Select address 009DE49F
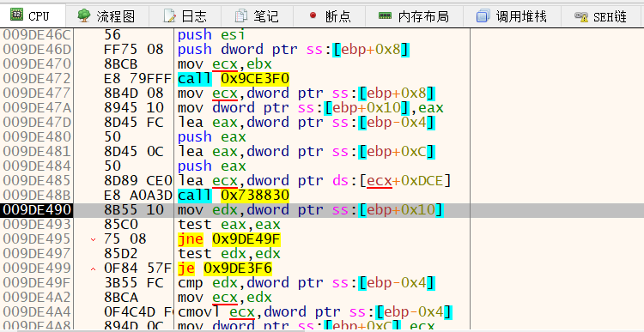The height and width of the screenshot is (332, 644). 37,283
